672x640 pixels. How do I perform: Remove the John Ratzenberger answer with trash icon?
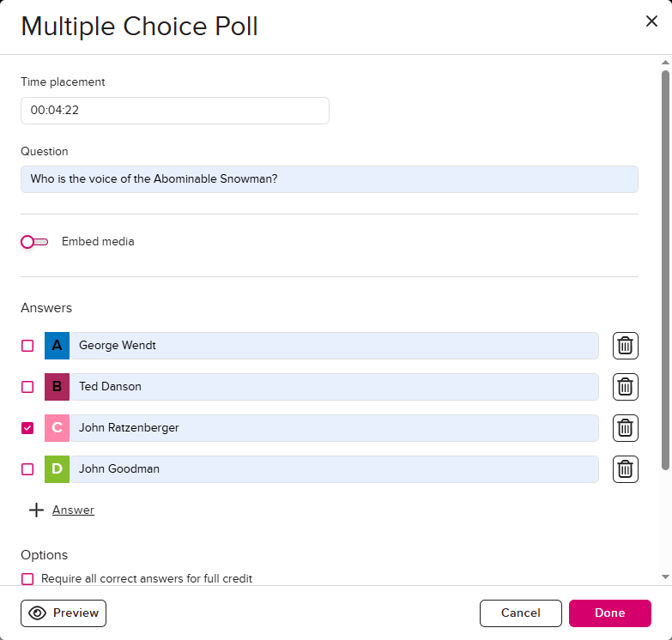pyautogui.click(x=626, y=427)
